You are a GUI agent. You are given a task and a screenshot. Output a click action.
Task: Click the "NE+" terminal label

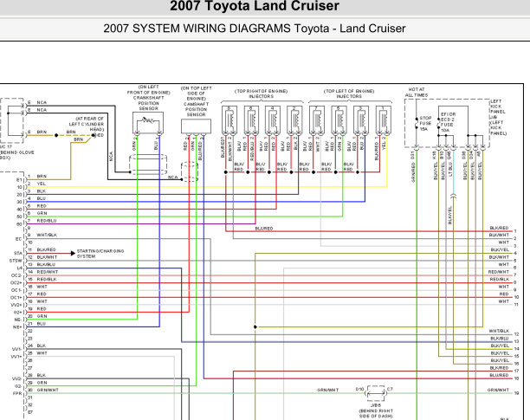pos(17,327)
